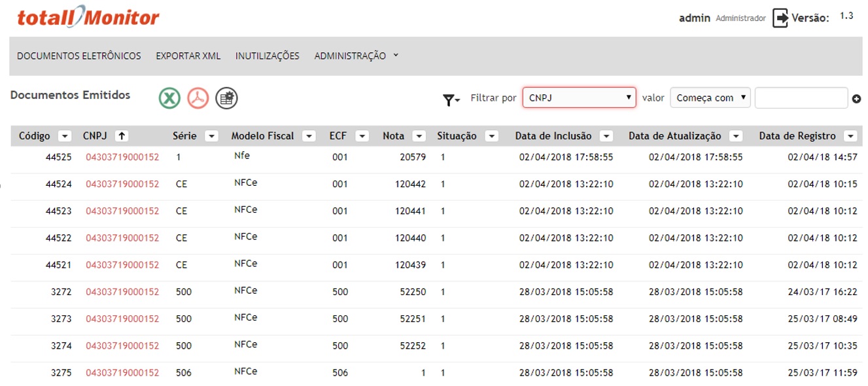Open CNPJ link in row 3272
The width and height of the screenshot is (868, 386).
pos(122,292)
